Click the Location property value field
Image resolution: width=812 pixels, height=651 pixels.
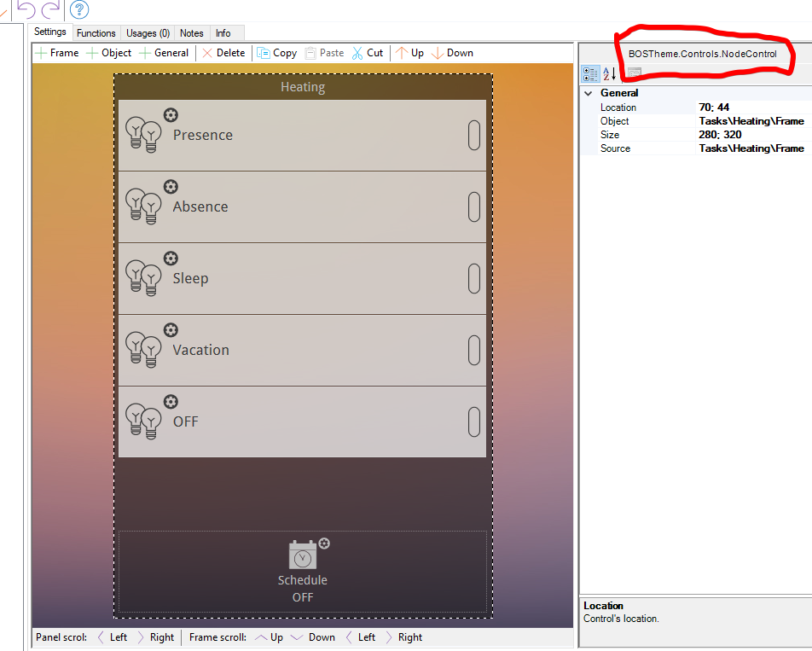(x=751, y=108)
